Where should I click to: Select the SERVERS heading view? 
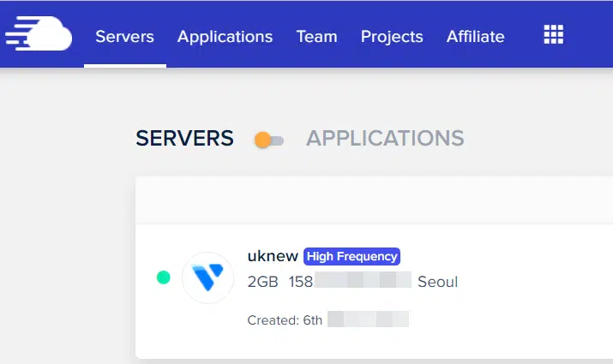pos(184,138)
